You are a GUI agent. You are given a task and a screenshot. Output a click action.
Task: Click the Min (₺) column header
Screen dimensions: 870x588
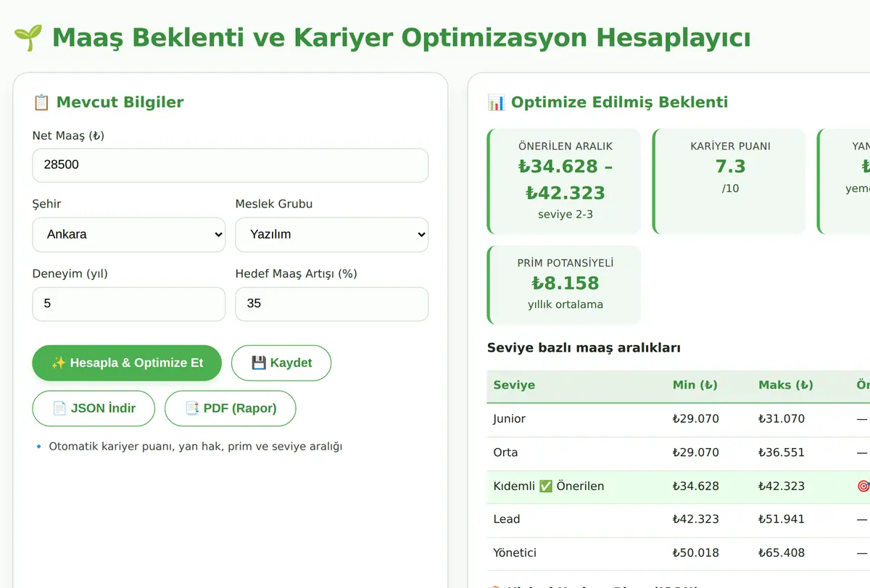(x=695, y=385)
